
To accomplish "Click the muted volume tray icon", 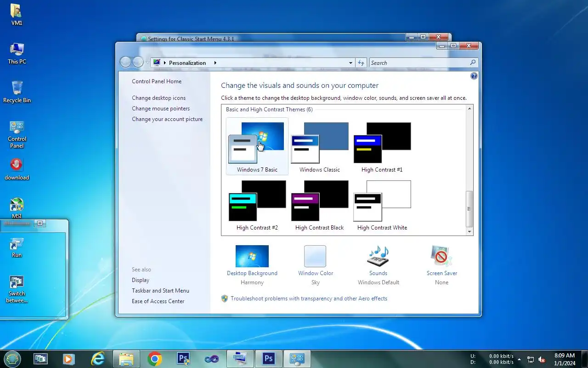I will (542, 359).
